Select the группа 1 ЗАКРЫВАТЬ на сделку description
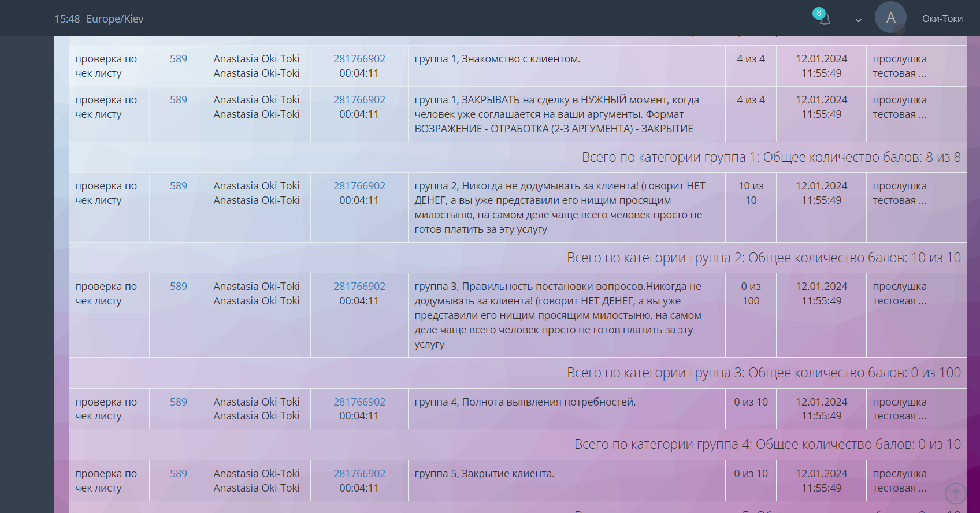Viewport: 980px width, 513px height. tap(557, 114)
